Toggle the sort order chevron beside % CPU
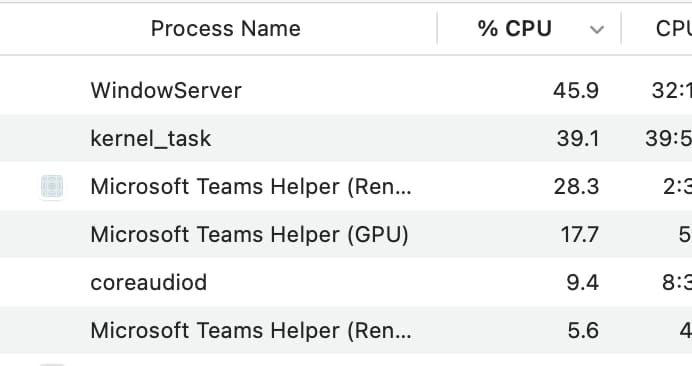 [597, 30]
